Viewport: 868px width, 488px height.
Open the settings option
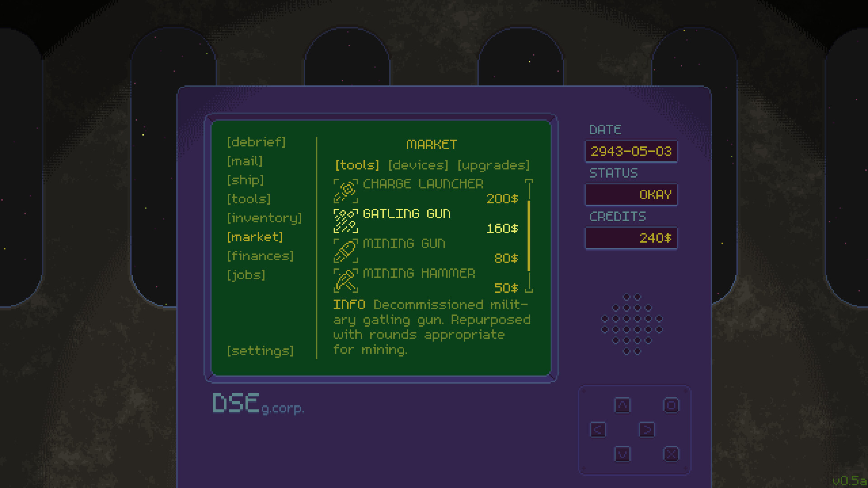tap(260, 351)
